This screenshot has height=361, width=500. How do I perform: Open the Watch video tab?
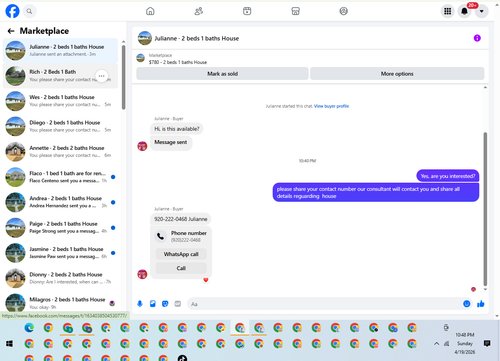(x=247, y=11)
